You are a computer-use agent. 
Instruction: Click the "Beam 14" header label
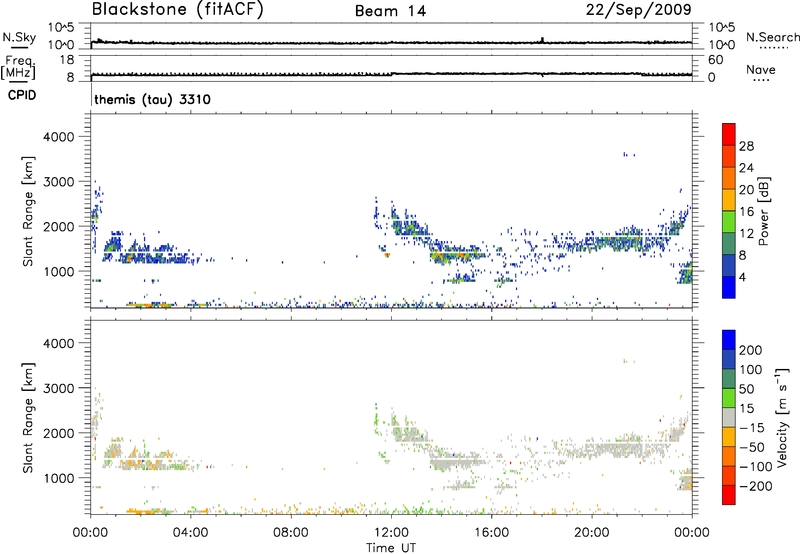click(390, 11)
